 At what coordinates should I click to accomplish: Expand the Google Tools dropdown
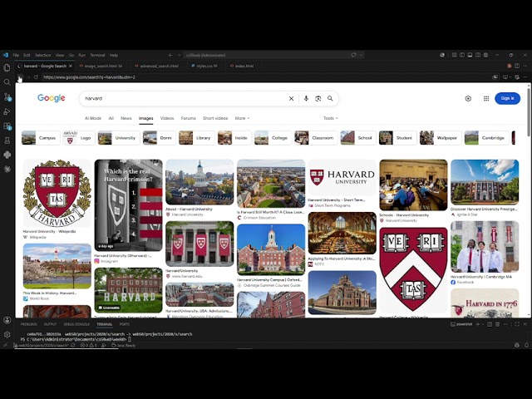331,118
